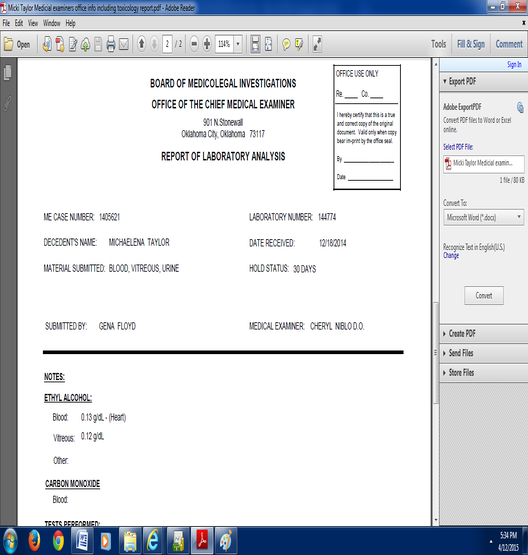
Task: Toggle read mode expand icon
Action: (x=317, y=44)
